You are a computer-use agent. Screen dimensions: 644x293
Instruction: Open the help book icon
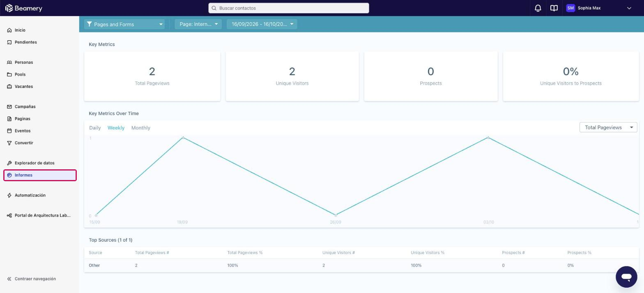tap(554, 8)
